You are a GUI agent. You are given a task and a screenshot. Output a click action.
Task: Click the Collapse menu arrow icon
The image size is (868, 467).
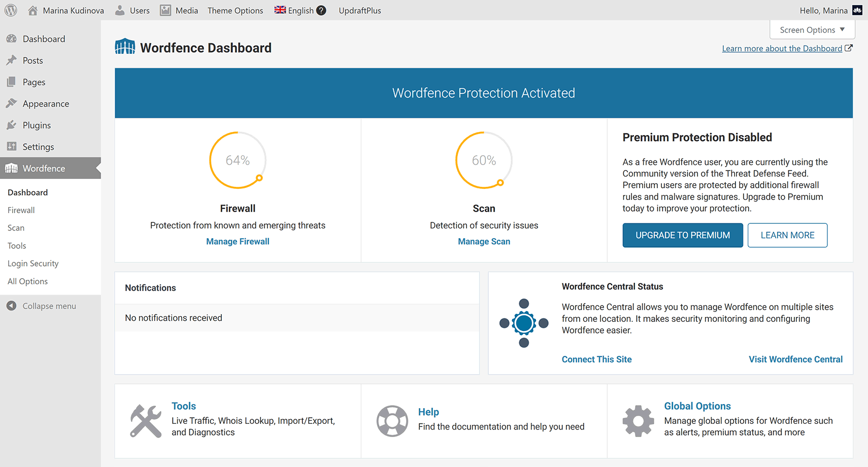12,306
